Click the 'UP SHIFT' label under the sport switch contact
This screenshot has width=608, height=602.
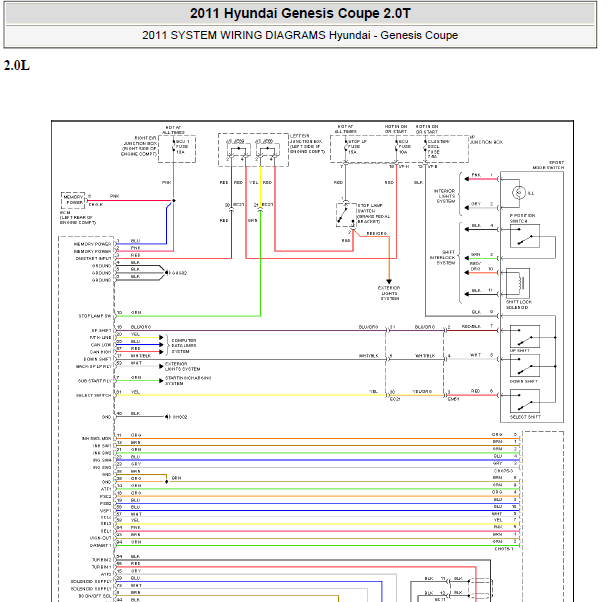coord(520,350)
